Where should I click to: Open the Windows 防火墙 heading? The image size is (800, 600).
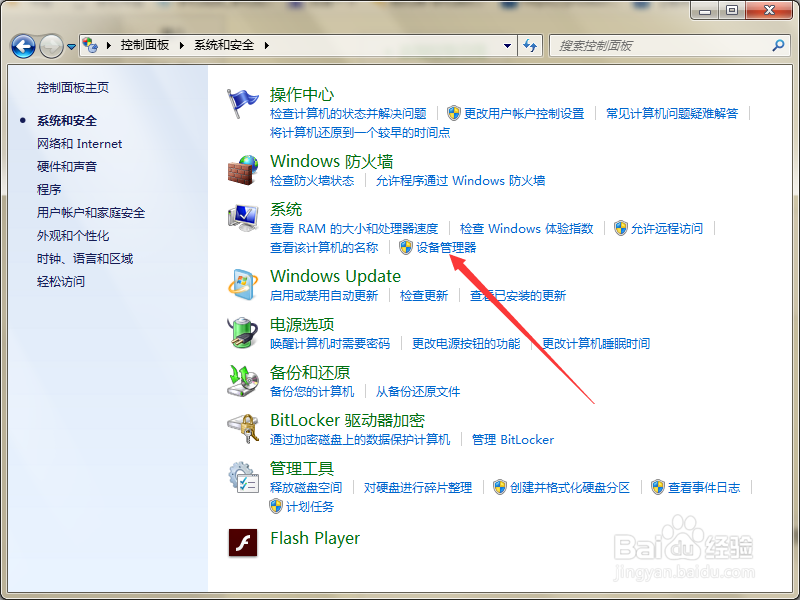[x=331, y=162]
